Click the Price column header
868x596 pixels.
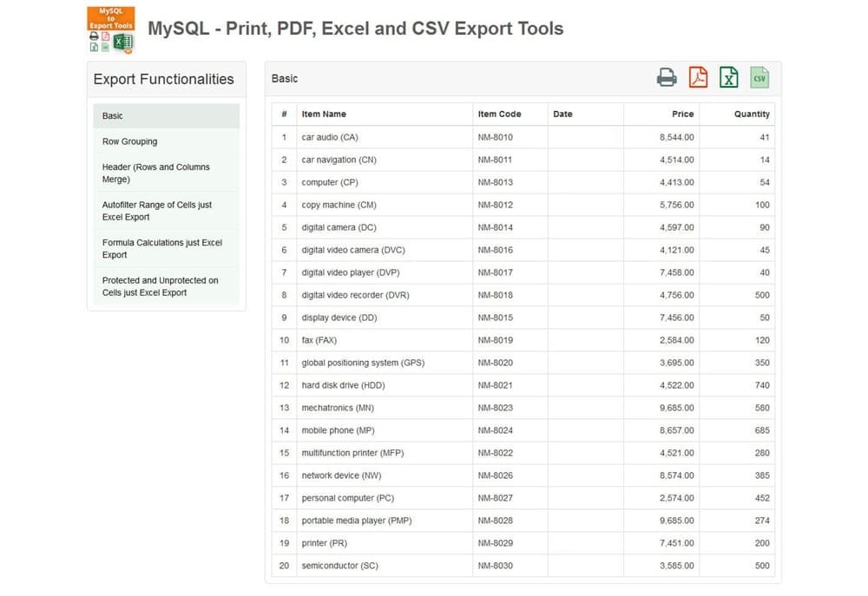click(682, 115)
